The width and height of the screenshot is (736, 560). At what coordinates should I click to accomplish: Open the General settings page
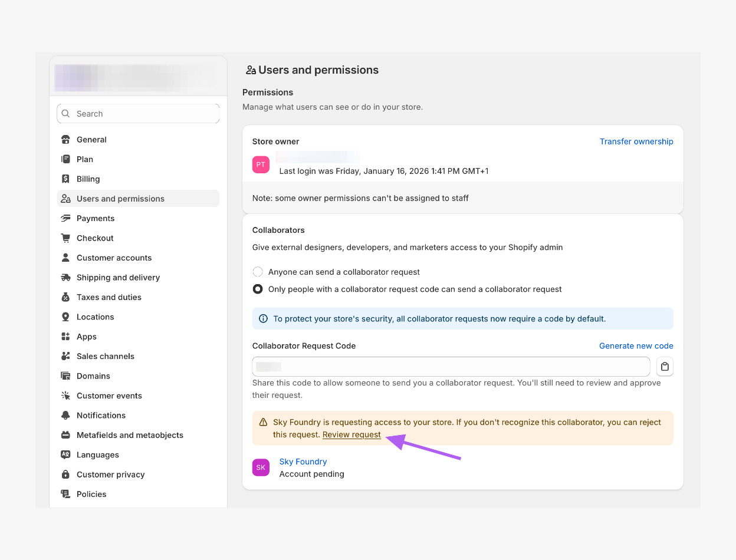coord(91,140)
